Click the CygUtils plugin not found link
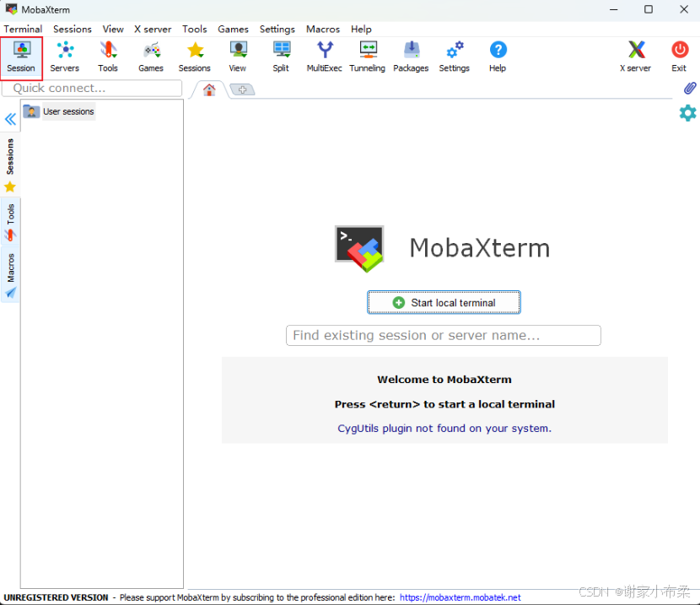Screen dimensions: 700x605 [x=444, y=428]
